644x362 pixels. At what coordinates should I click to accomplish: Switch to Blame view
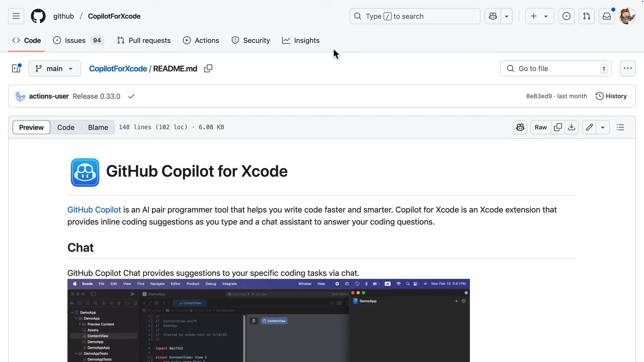click(98, 127)
